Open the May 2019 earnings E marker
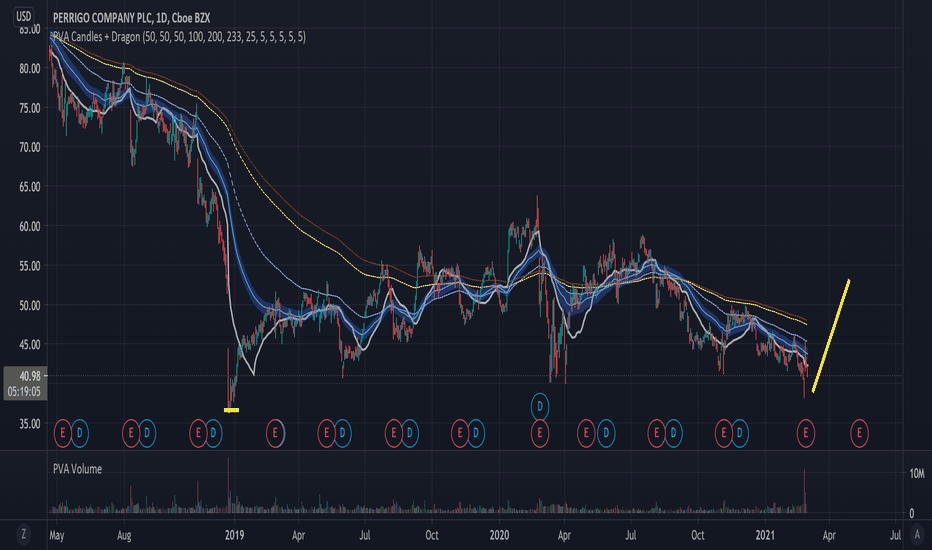The image size is (932, 550). click(326, 433)
